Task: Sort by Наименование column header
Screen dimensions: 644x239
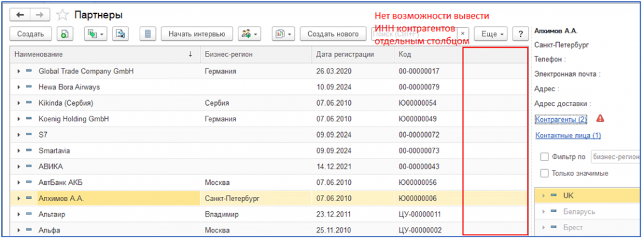Action: coord(104,54)
